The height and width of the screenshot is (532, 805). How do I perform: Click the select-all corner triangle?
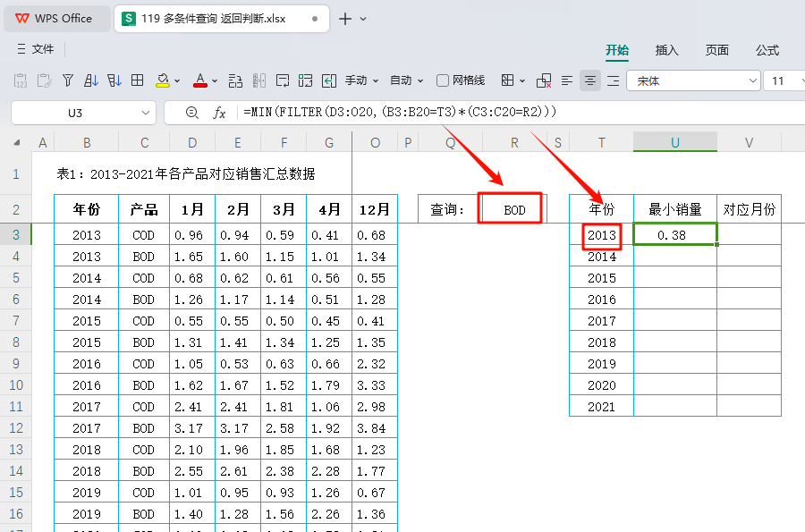(16, 143)
